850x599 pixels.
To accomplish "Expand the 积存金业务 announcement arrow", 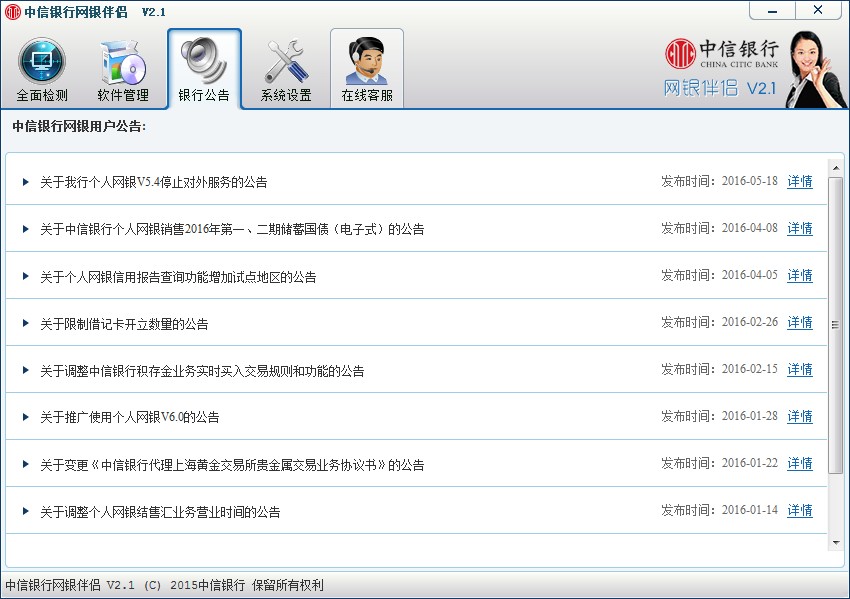I will pos(25,371).
